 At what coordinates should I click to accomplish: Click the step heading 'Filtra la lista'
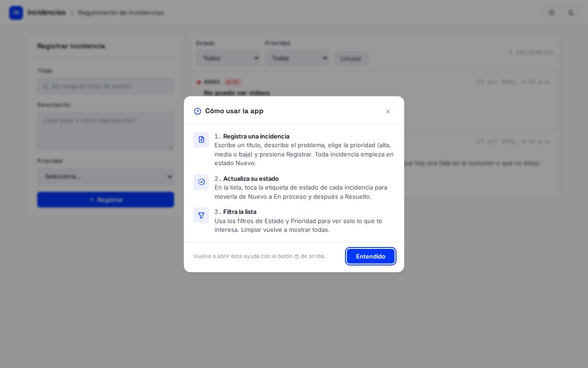coord(240,212)
